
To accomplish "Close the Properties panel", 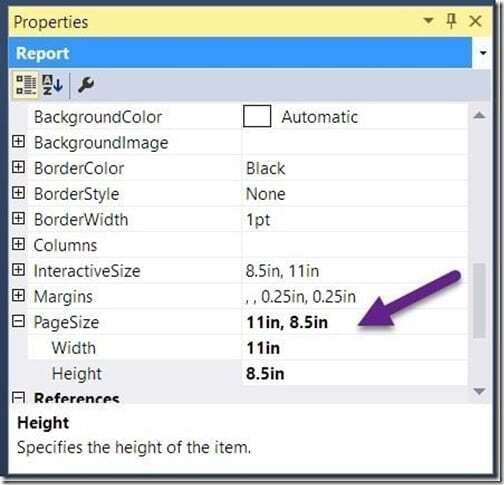I will pos(475,21).
